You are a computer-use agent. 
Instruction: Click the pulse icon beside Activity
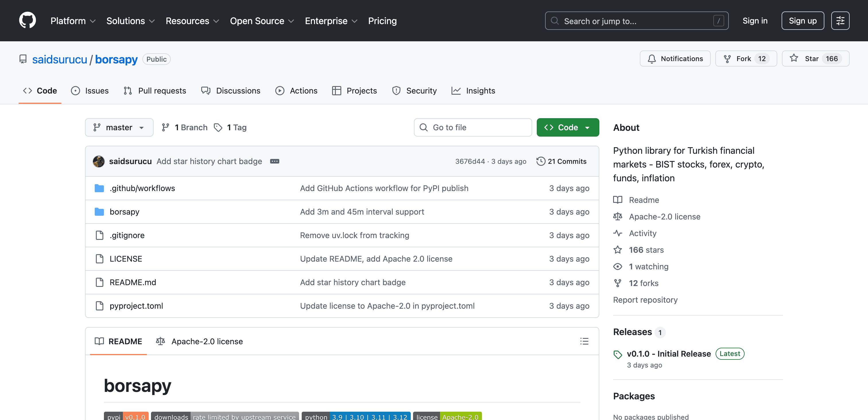tap(618, 233)
